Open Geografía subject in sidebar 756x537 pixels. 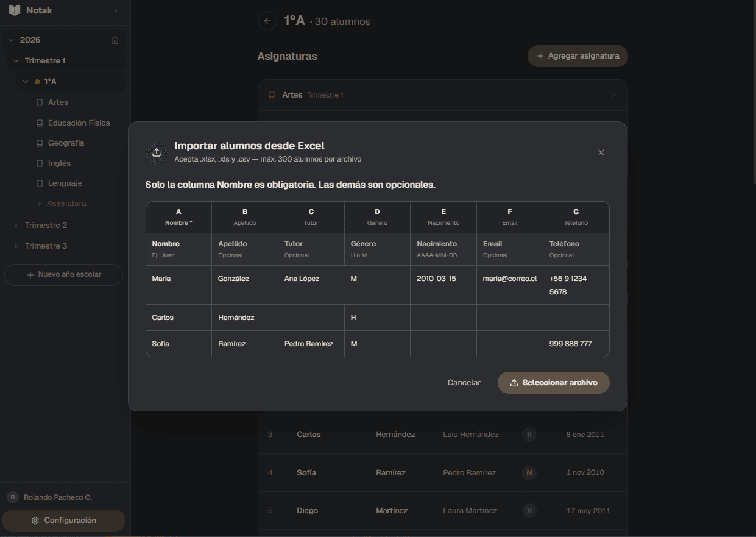click(x=65, y=143)
